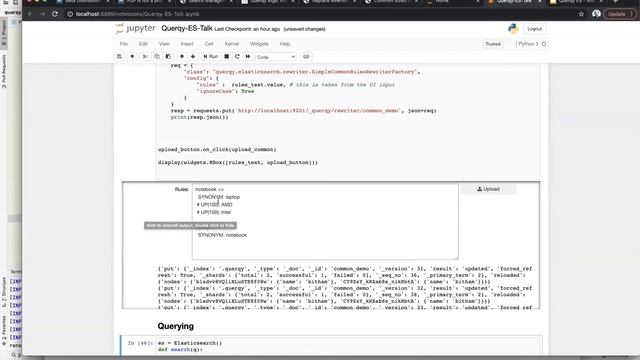Open the Kernel menu
Screen dimensions: 640x360
pos(232,44)
